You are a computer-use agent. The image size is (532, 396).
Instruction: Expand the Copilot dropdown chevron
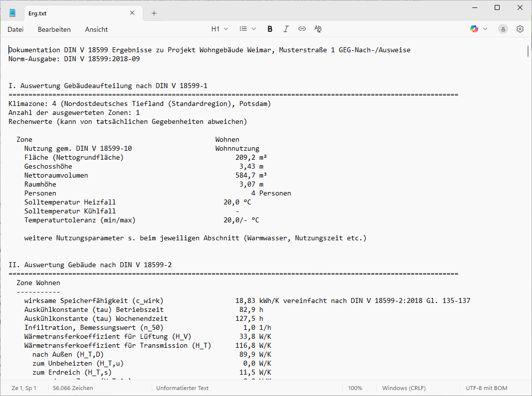(x=485, y=29)
